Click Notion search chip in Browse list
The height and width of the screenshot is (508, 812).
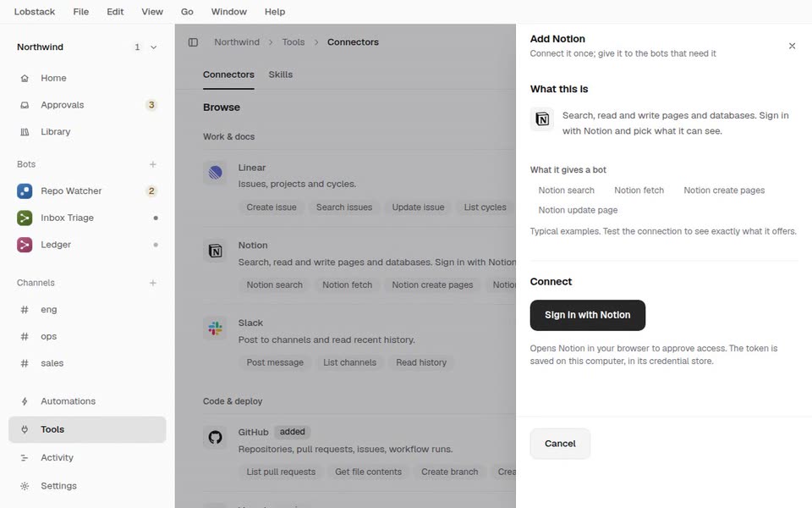click(274, 285)
